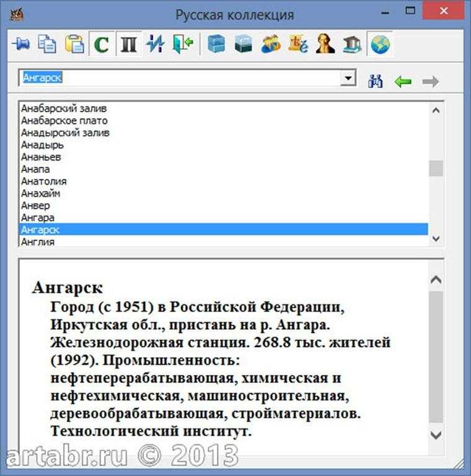
Task: Click the owl application icon in title bar
Action: [17, 15]
